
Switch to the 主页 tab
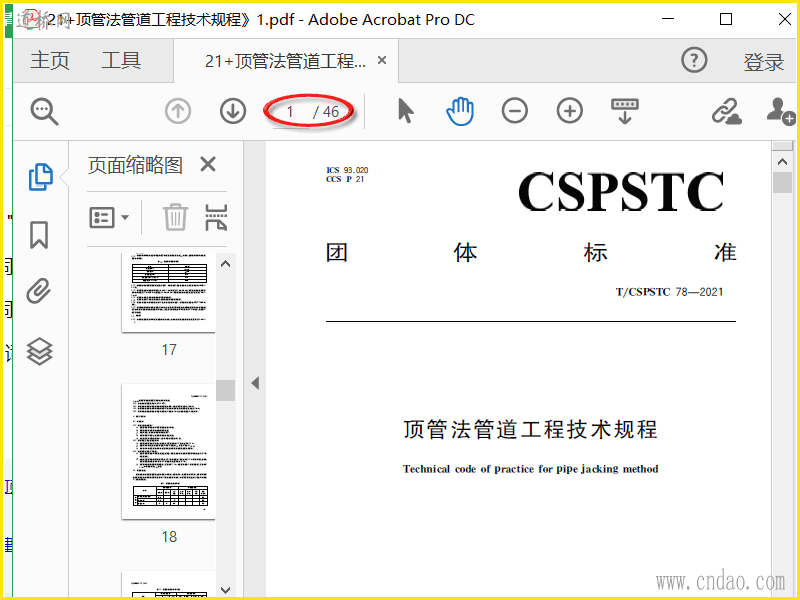tap(49, 61)
